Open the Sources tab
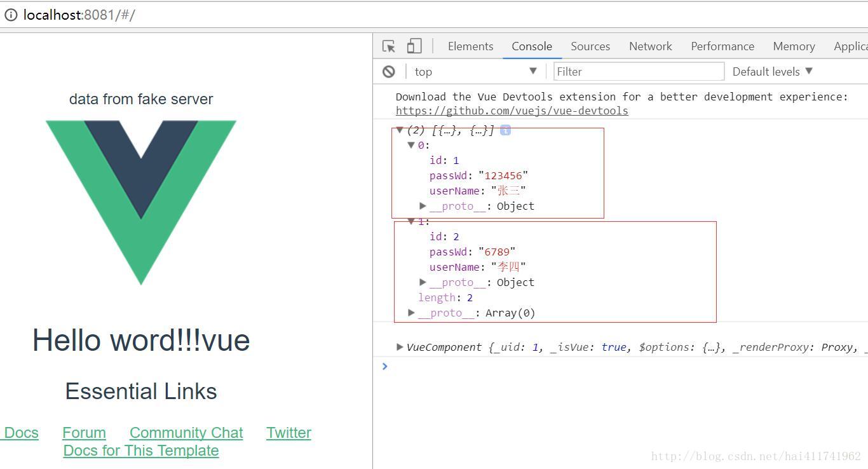 590,46
